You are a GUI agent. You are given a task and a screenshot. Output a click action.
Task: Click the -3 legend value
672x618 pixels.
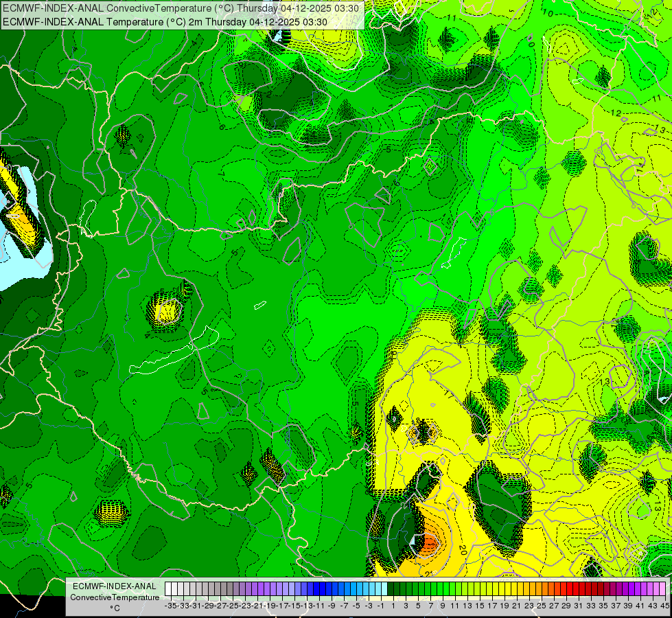pyautogui.click(x=369, y=606)
